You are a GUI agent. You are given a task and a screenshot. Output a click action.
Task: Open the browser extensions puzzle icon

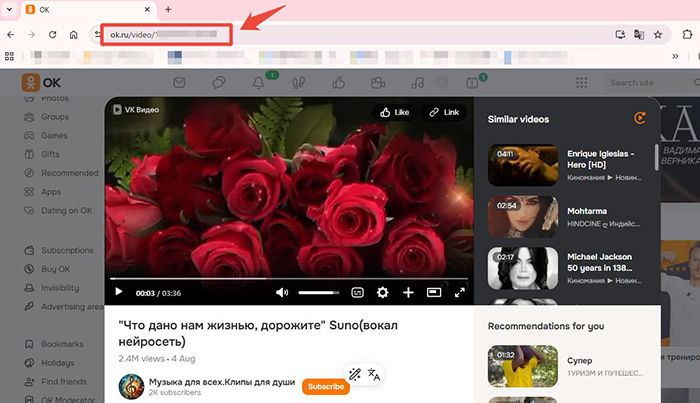pos(687,34)
